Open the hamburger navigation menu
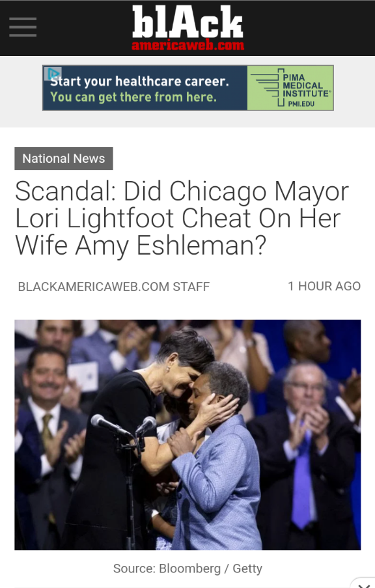Screen dimensions: 375x588 coord(23,27)
